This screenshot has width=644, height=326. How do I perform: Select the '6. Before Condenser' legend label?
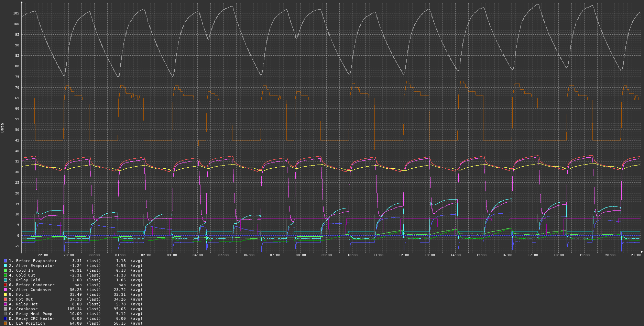32,285
